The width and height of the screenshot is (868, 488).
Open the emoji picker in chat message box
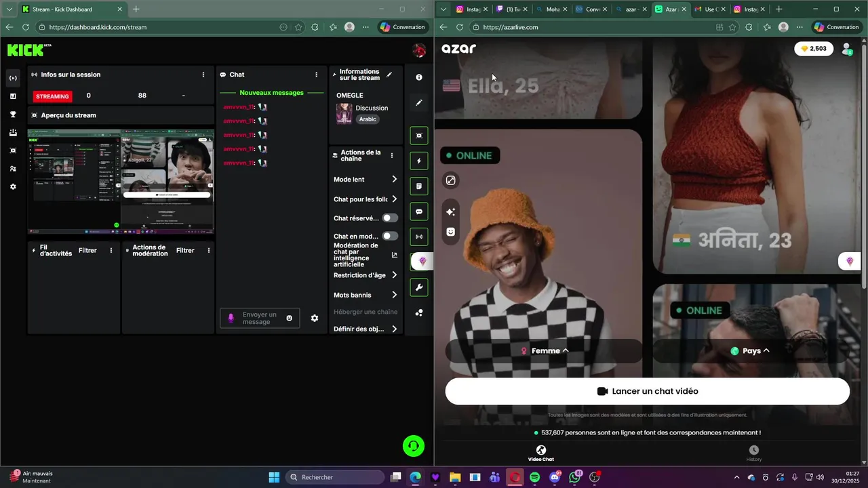pyautogui.click(x=290, y=318)
